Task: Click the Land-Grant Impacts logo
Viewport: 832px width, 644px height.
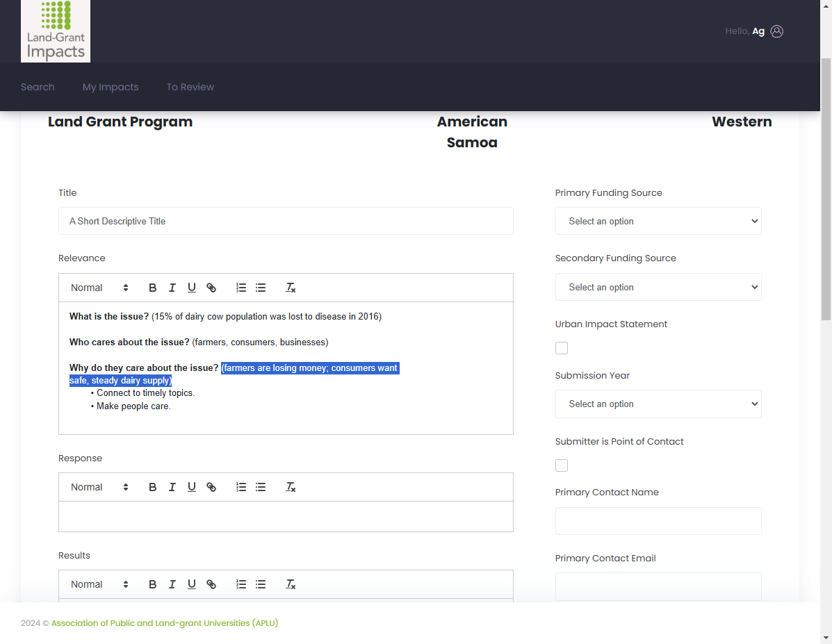Action: click(55, 31)
